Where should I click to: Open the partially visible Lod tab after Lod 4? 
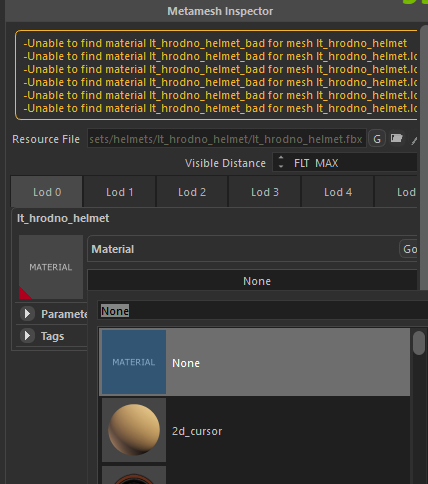tap(396, 192)
